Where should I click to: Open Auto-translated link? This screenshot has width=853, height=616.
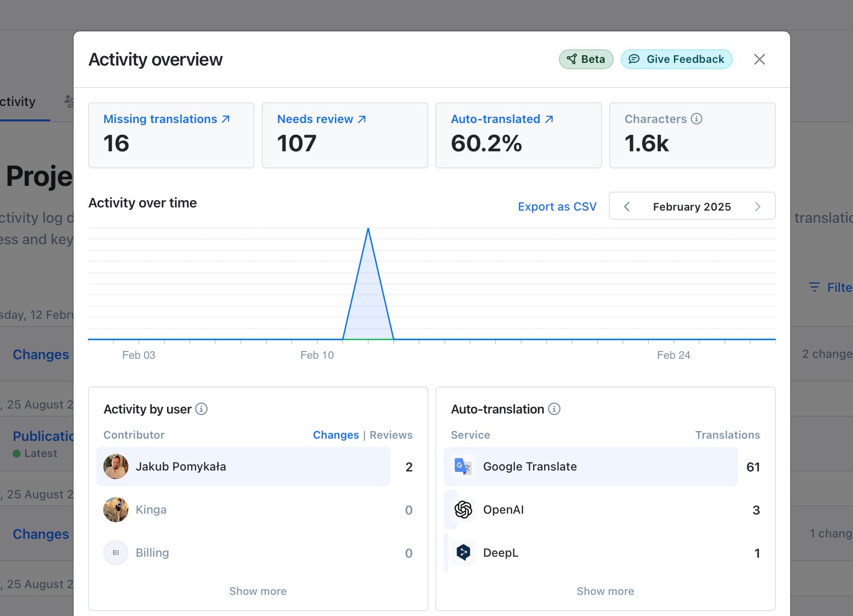[502, 119]
